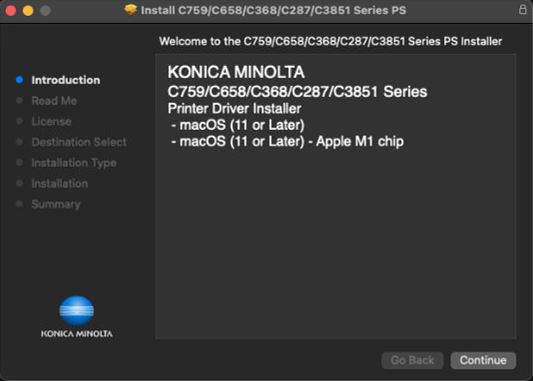
Task: Click the installer package icon in title
Action: 131,10
